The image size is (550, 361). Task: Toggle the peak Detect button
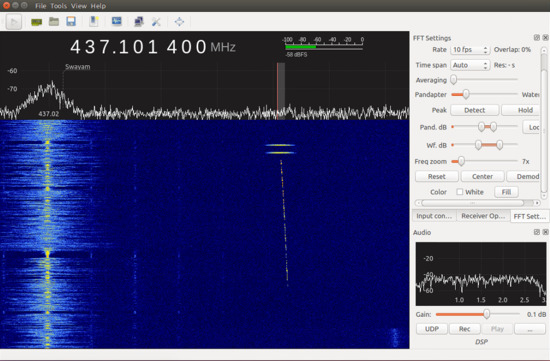pos(474,110)
